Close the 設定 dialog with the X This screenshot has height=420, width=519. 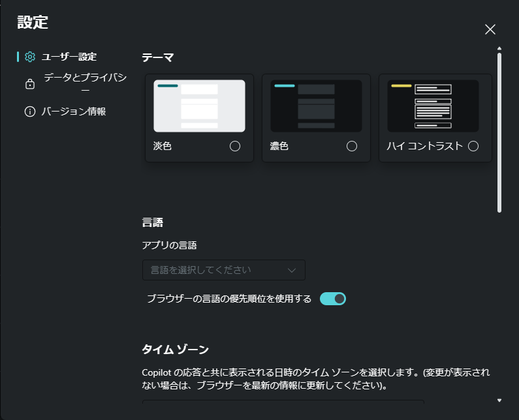coord(490,29)
